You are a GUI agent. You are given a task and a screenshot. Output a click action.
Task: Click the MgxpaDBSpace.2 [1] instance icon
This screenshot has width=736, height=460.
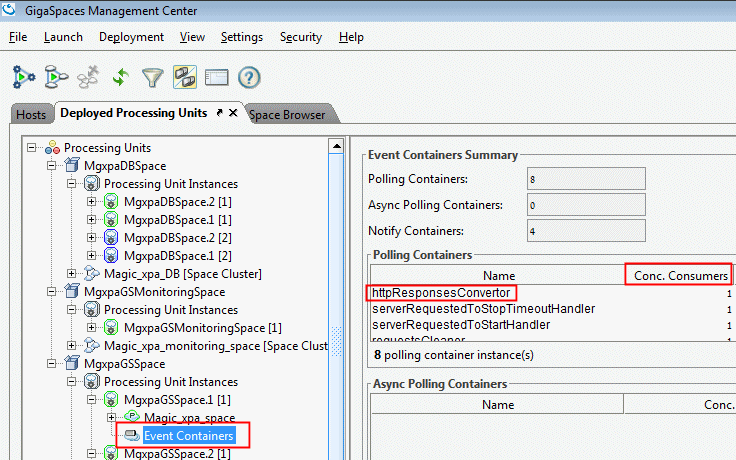111,201
